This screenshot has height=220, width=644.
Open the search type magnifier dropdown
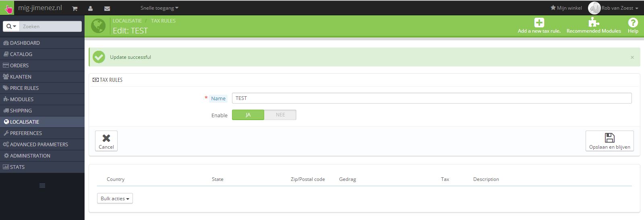tap(11, 26)
